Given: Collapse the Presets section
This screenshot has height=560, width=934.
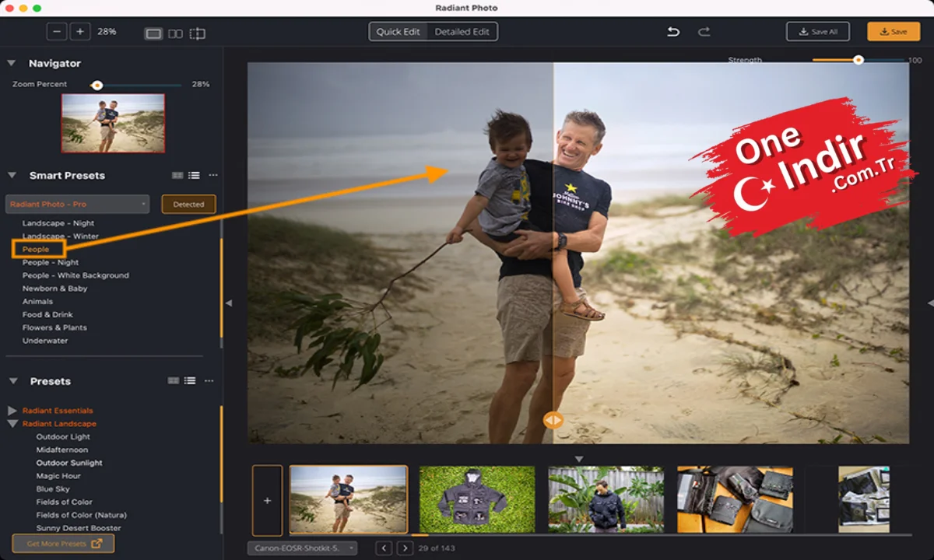Looking at the screenshot, I should [12, 381].
